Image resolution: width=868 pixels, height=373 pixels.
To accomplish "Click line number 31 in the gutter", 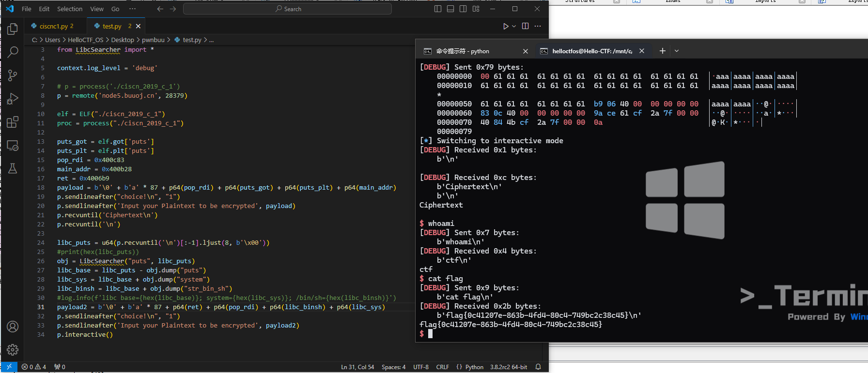I will tap(41, 307).
